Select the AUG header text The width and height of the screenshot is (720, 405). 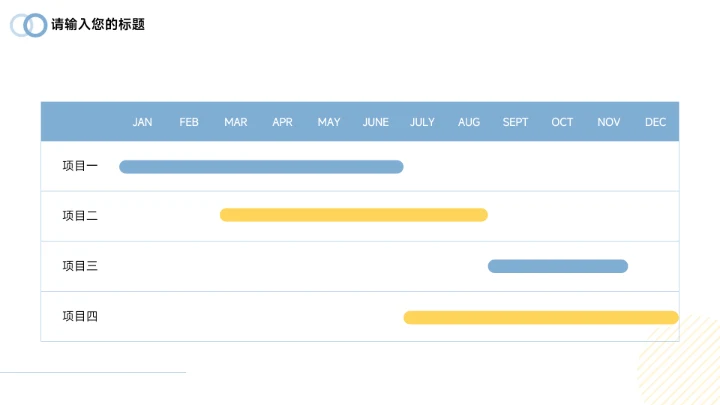point(469,122)
